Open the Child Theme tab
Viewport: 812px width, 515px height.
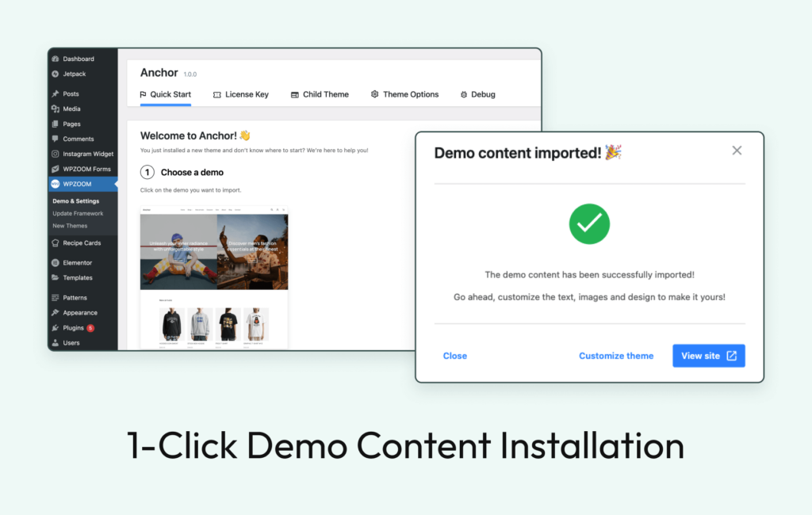[320, 95]
